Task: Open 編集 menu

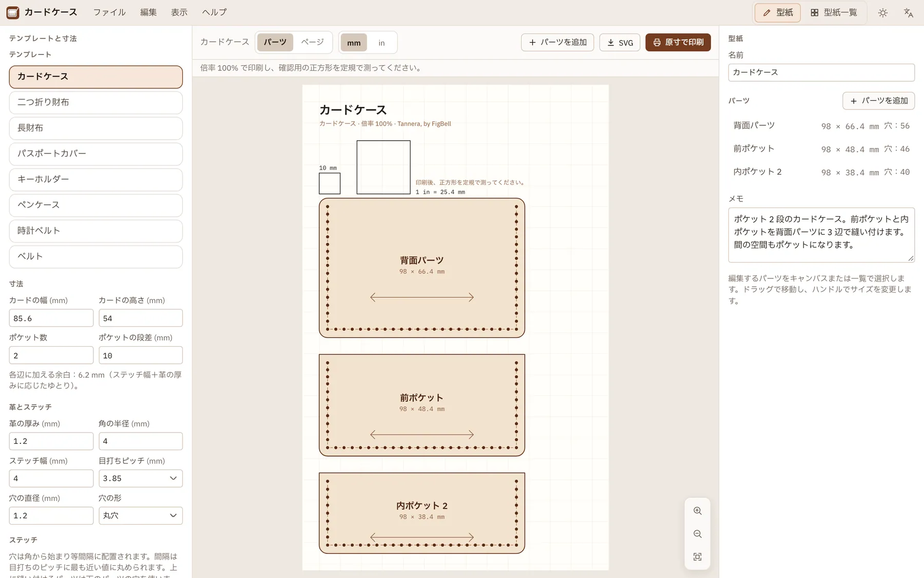Action: 148,12
